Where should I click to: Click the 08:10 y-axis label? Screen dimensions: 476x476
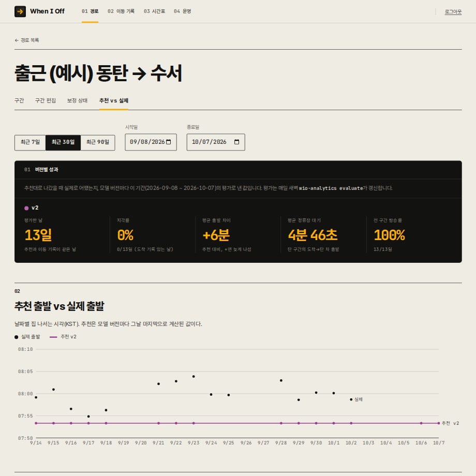pos(25,349)
